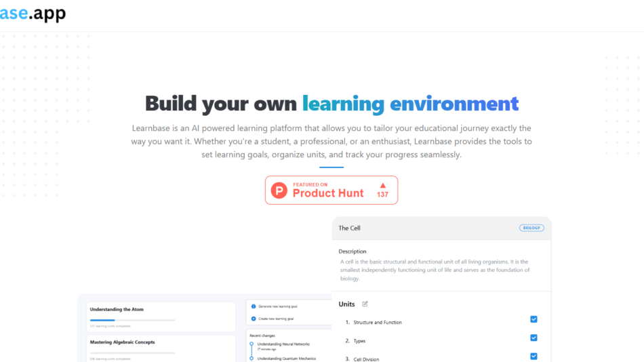Click the Build your own learning environment headline
Screen dimensions: 644x362
[331, 103]
